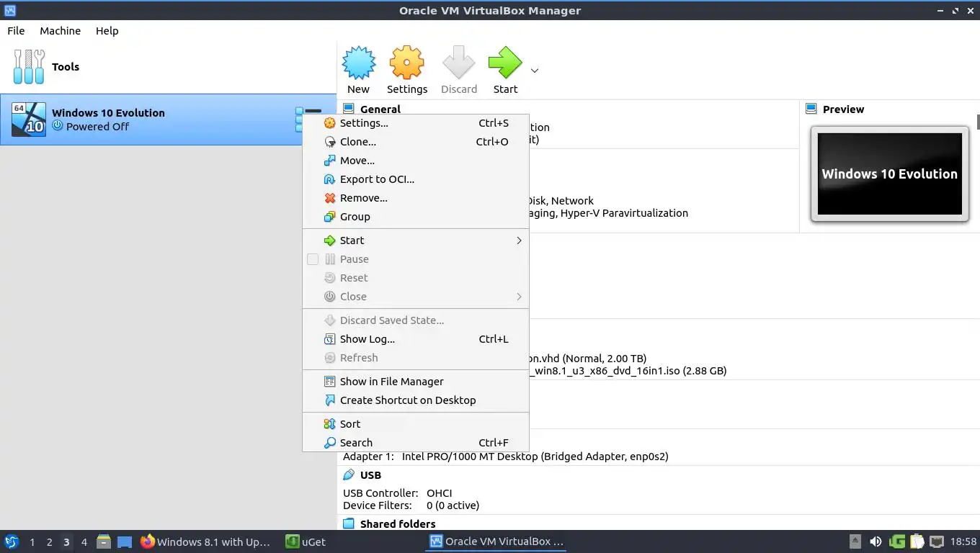Click the USB section header
This screenshot has height=553, width=980.
370,475
